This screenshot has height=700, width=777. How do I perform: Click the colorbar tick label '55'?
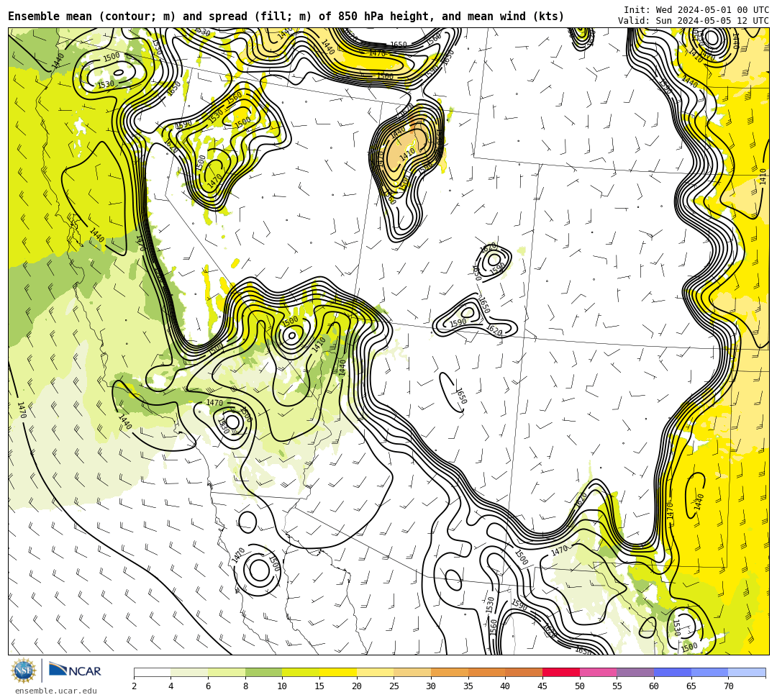[x=617, y=686]
